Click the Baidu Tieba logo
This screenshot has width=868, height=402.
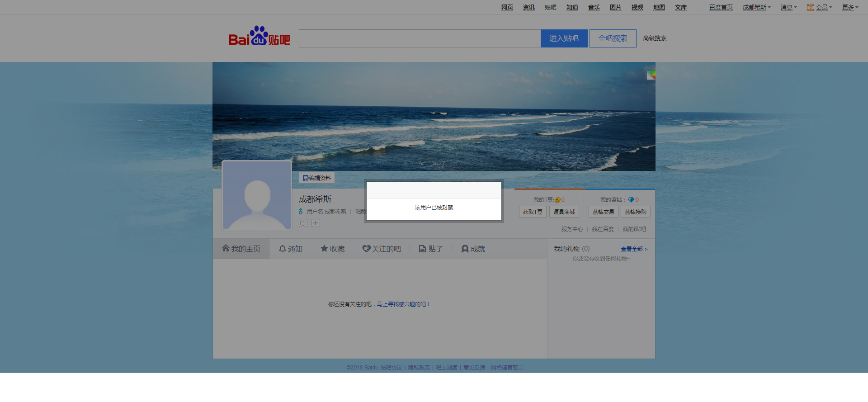pyautogui.click(x=259, y=36)
